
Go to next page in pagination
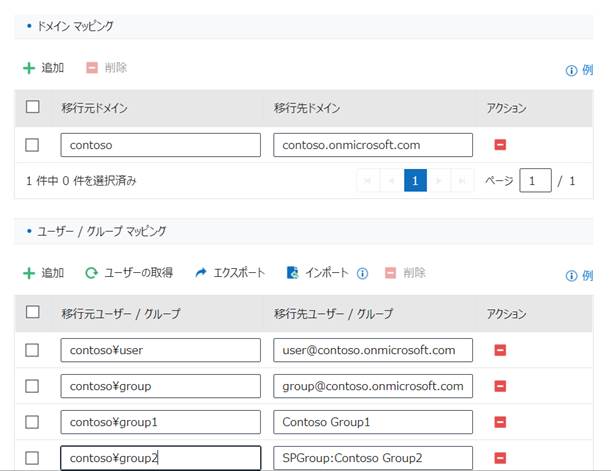pos(439,180)
